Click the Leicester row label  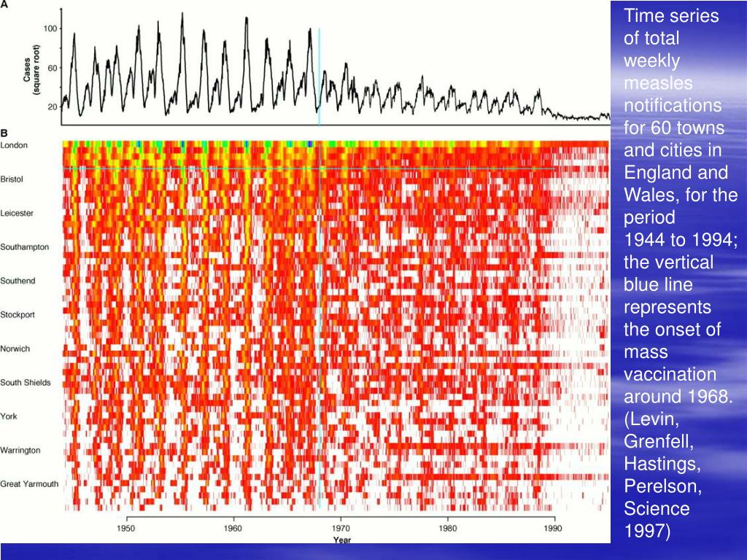tap(17, 213)
